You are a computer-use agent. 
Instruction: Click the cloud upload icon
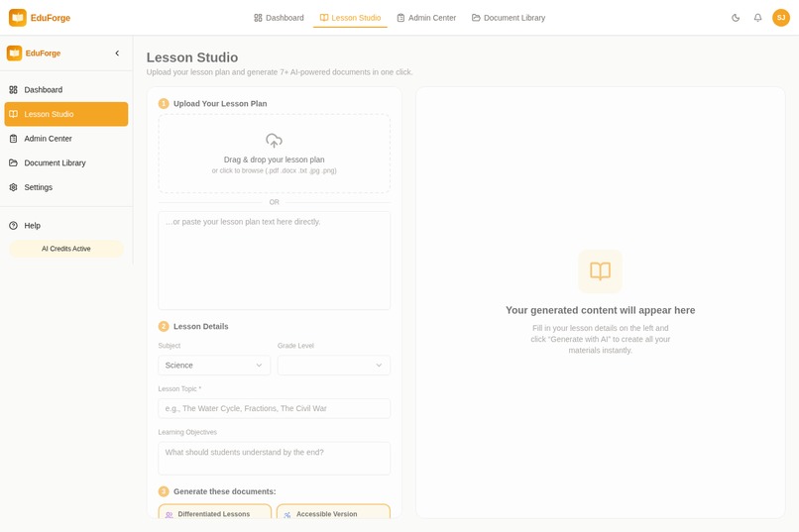coord(275,140)
